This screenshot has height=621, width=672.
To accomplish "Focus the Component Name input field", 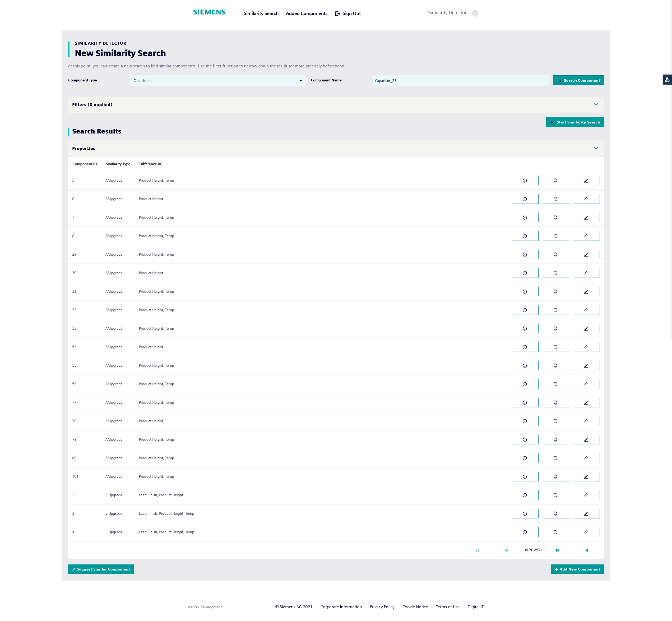I will click(x=460, y=81).
